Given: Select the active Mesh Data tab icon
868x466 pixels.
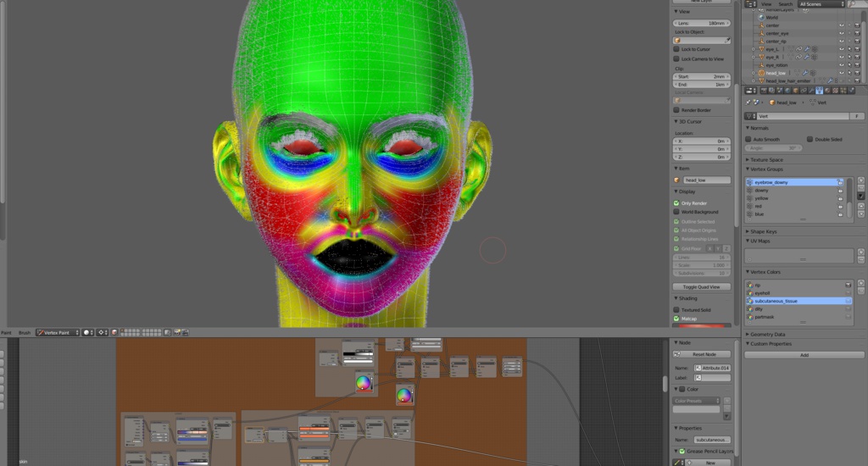Looking at the screenshot, I should coord(820,91).
